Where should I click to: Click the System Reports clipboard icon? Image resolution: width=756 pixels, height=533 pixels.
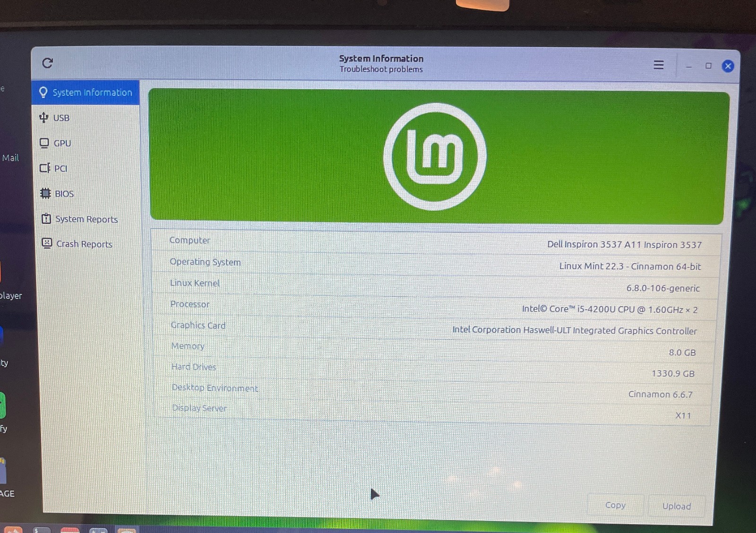pos(46,218)
